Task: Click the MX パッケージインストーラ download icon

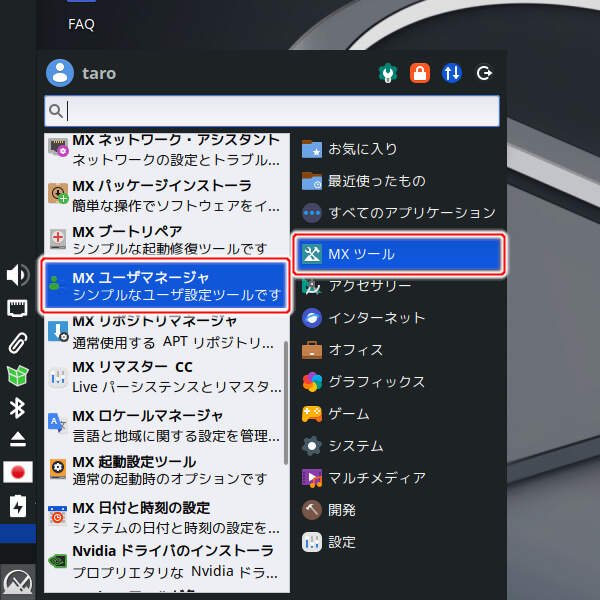Action: pos(58,193)
